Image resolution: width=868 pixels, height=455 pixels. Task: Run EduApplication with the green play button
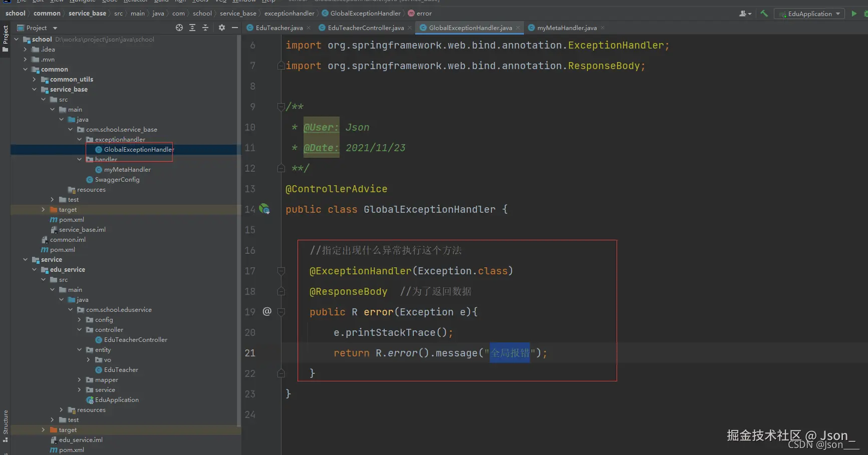coord(854,14)
